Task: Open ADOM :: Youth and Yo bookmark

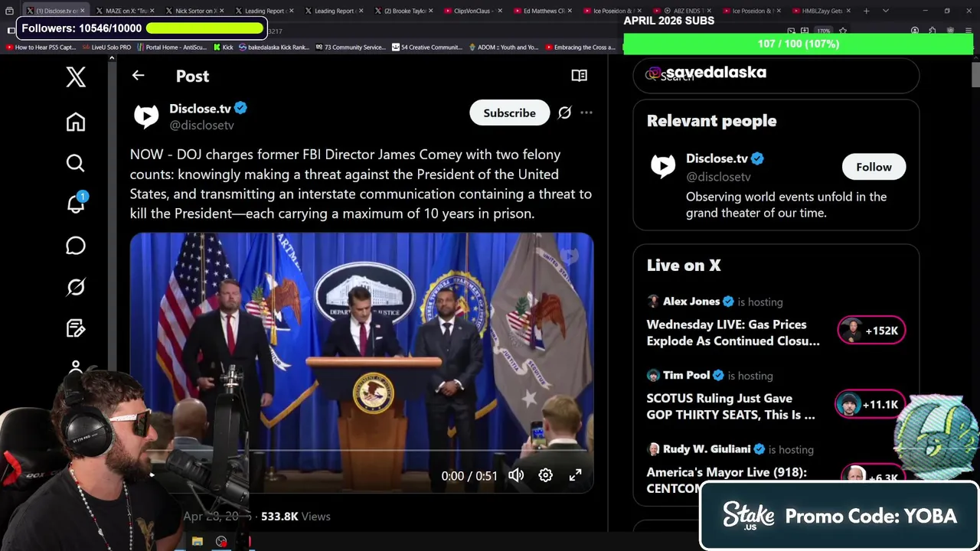Action: (503, 47)
